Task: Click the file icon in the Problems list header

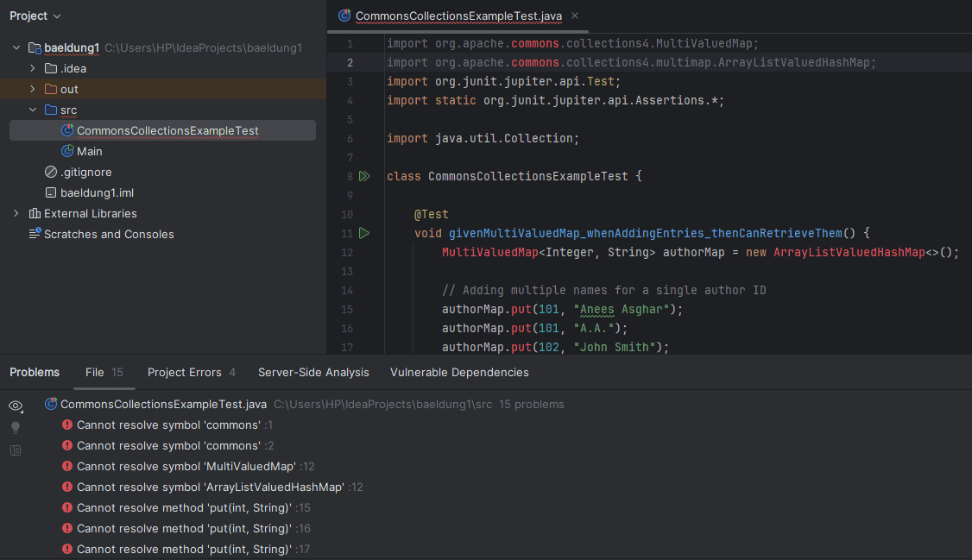Action: (51, 404)
